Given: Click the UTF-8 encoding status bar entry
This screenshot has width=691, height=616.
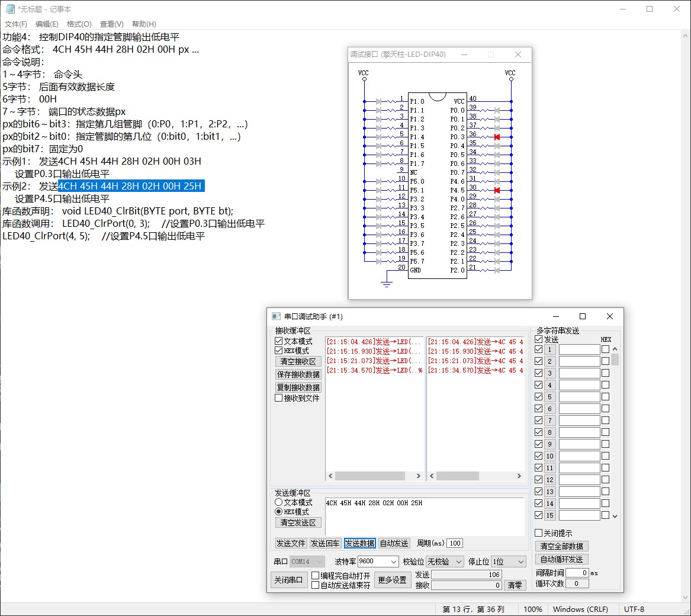Looking at the screenshot, I should click(x=634, y=609).
